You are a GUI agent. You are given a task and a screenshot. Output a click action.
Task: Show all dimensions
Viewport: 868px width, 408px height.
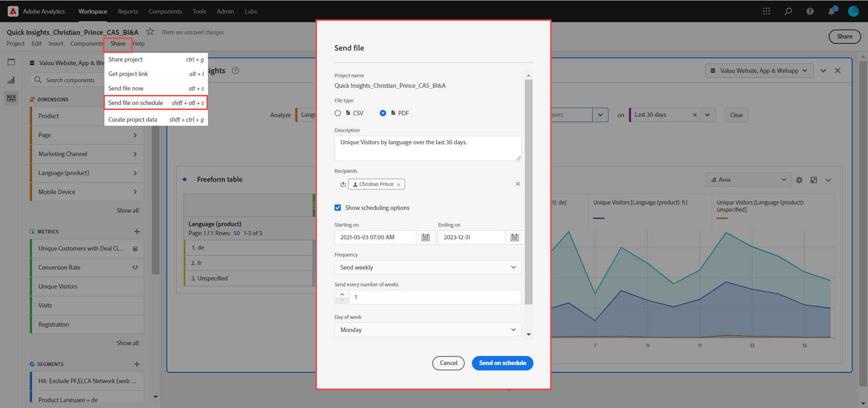(x=128, y=211)
